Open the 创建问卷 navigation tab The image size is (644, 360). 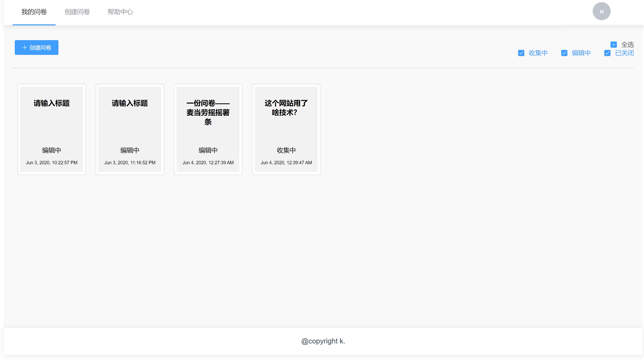(77, 12)
